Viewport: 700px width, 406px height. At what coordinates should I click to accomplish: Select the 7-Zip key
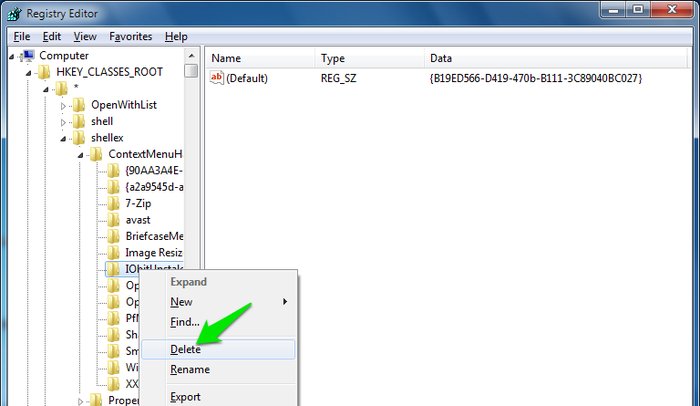coord(138,204)
